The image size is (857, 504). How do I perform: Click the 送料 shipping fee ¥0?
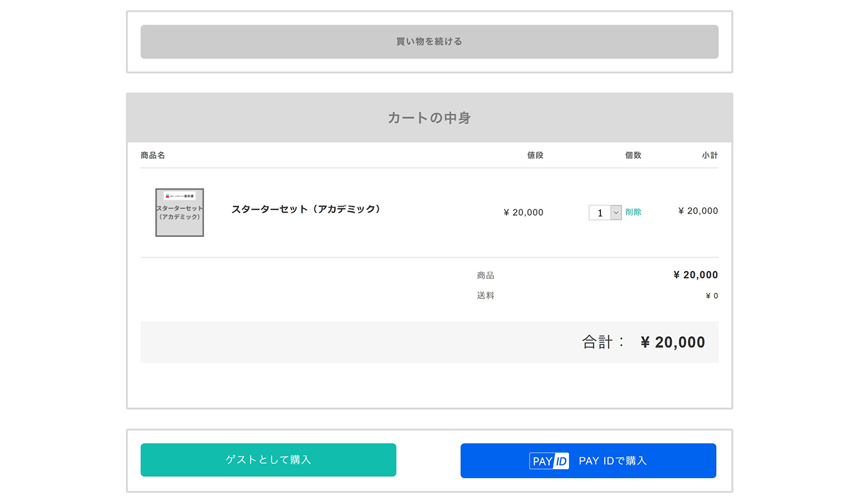click(711, 296)
